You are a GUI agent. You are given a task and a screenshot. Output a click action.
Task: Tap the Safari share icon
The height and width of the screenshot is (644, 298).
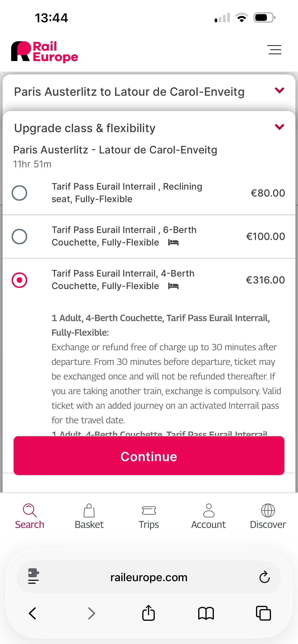point(149,613)
